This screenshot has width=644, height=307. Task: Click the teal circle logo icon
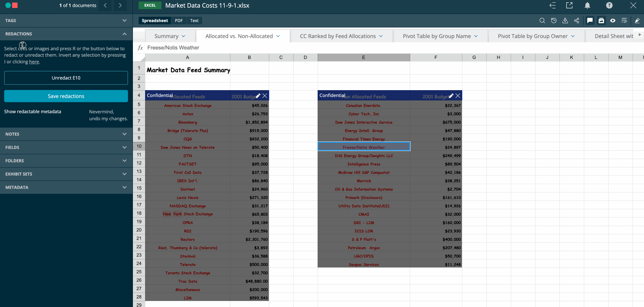(8, 5)
